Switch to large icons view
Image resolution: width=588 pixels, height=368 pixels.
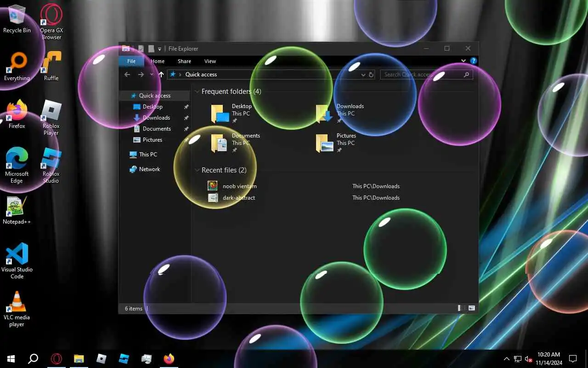pos(472,308)
